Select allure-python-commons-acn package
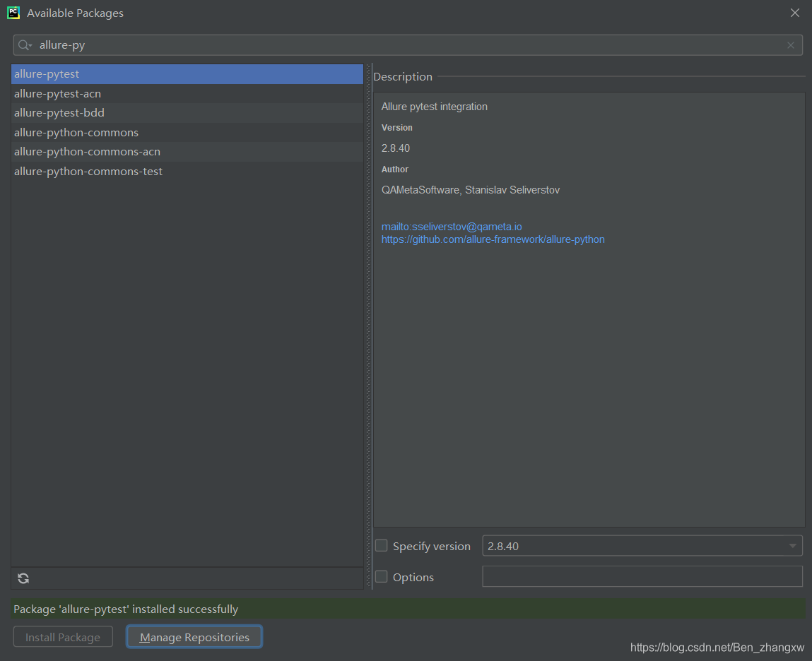 pyautogui.click(x=187, y=152)
